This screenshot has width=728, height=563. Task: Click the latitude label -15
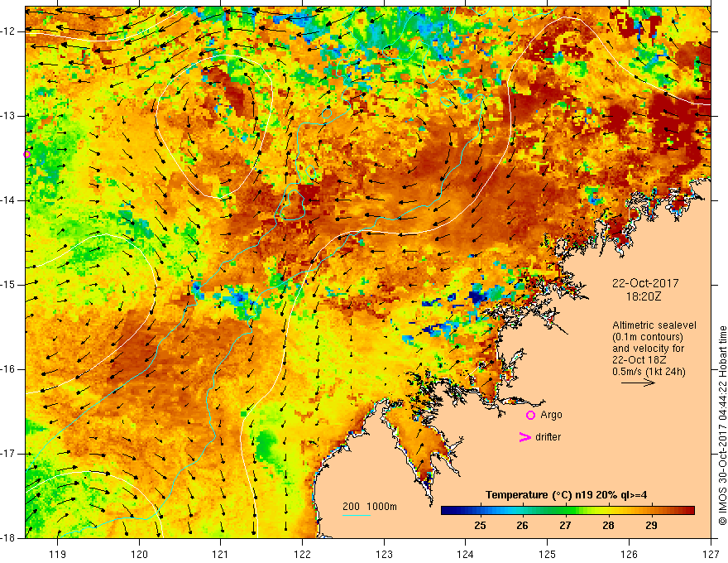point(9,285)
